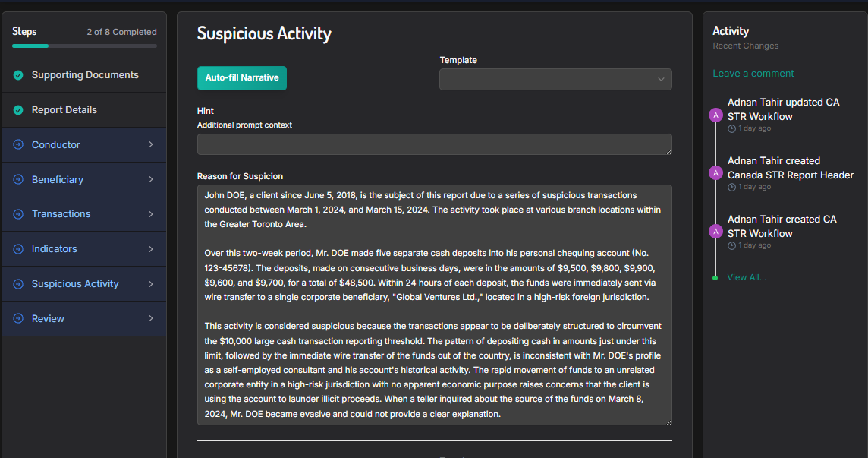Viewport: 868px width, 458px height.
Task: Expand the Review step chevron
Action: coord(150,319)
